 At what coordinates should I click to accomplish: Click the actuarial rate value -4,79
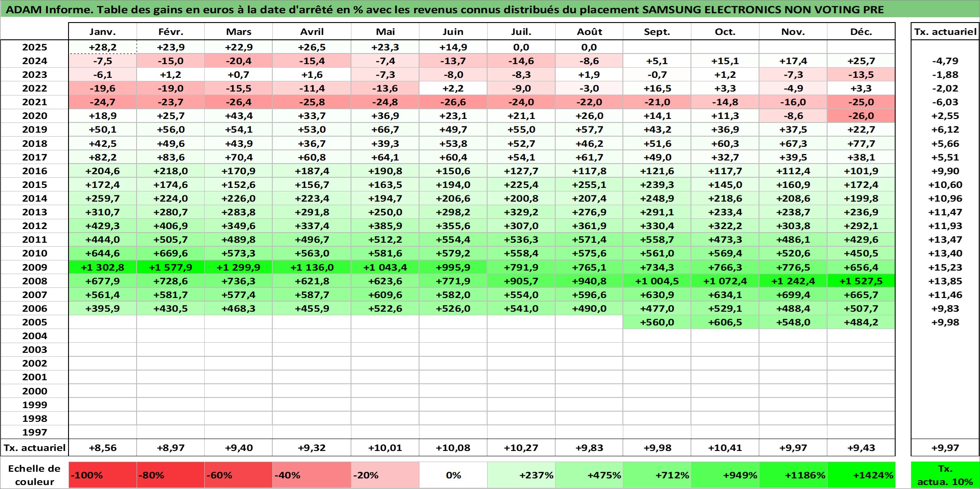click(945, 61)
